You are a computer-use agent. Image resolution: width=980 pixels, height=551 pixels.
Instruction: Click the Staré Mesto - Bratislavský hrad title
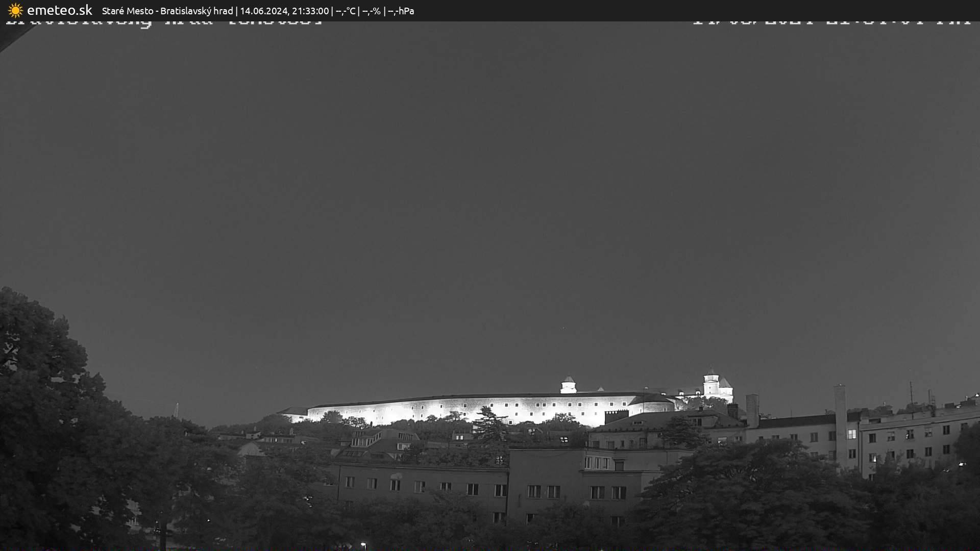pos(167,11)
